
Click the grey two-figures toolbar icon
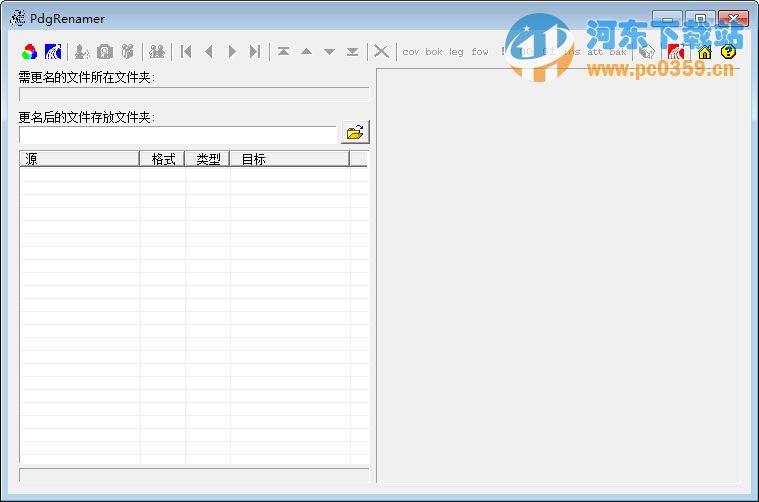[x=127, y=51]
